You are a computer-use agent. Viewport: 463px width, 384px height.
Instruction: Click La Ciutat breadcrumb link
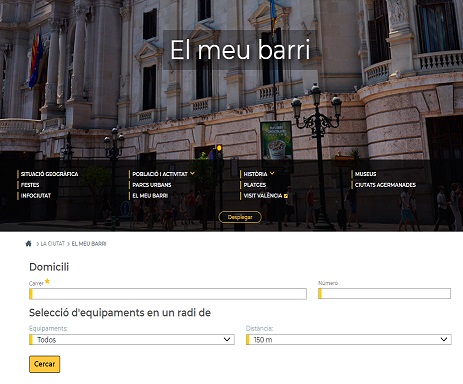click(53, 244)
